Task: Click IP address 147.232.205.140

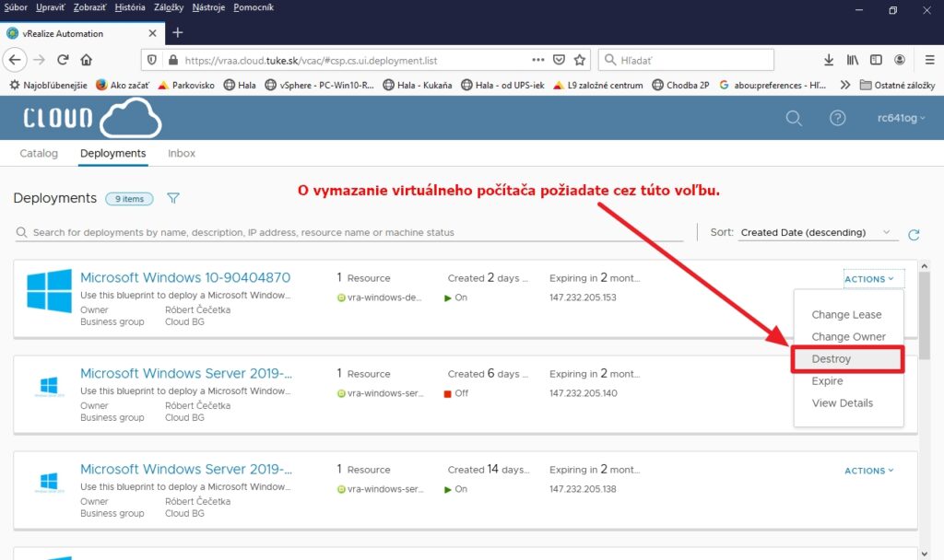Action: click(583, 392)
